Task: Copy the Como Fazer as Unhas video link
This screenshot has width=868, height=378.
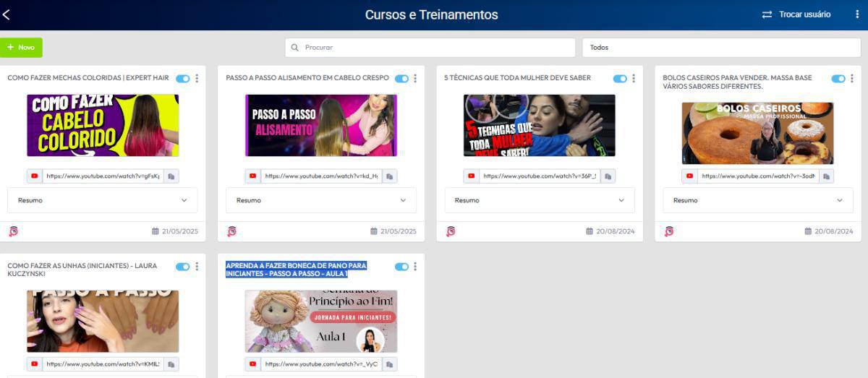Action: [x=171, y=364]
